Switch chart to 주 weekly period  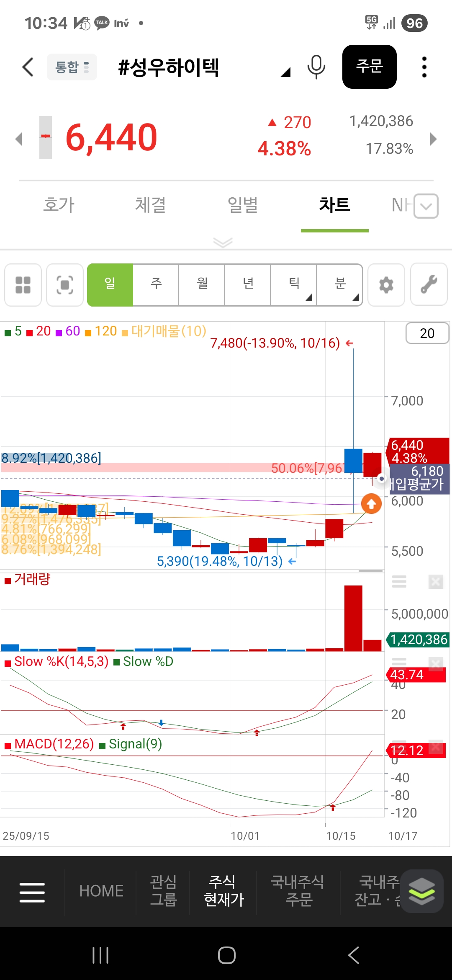point(156,285)
